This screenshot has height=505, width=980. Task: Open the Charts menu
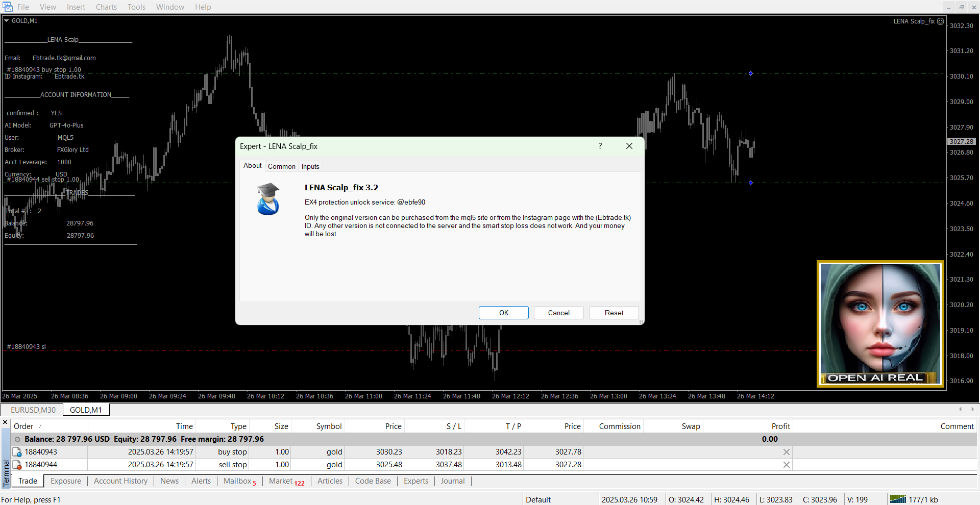tap(106, 7)
